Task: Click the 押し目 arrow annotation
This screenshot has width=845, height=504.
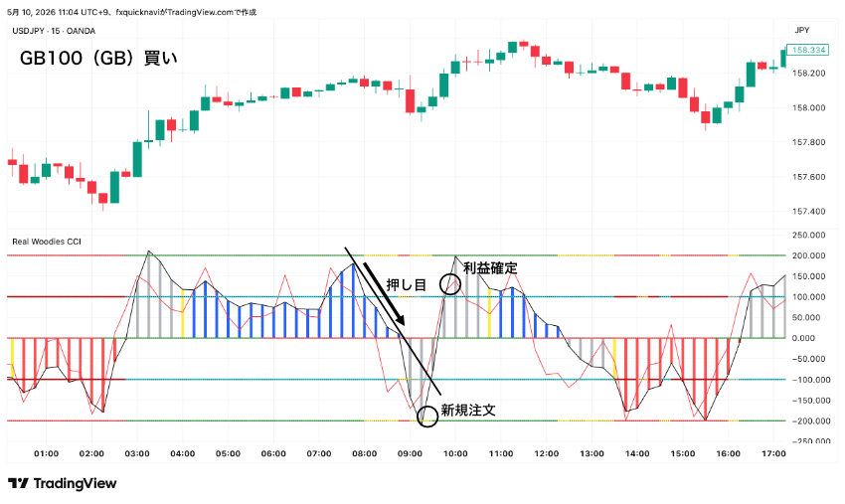Action: [x=384, y=294]
